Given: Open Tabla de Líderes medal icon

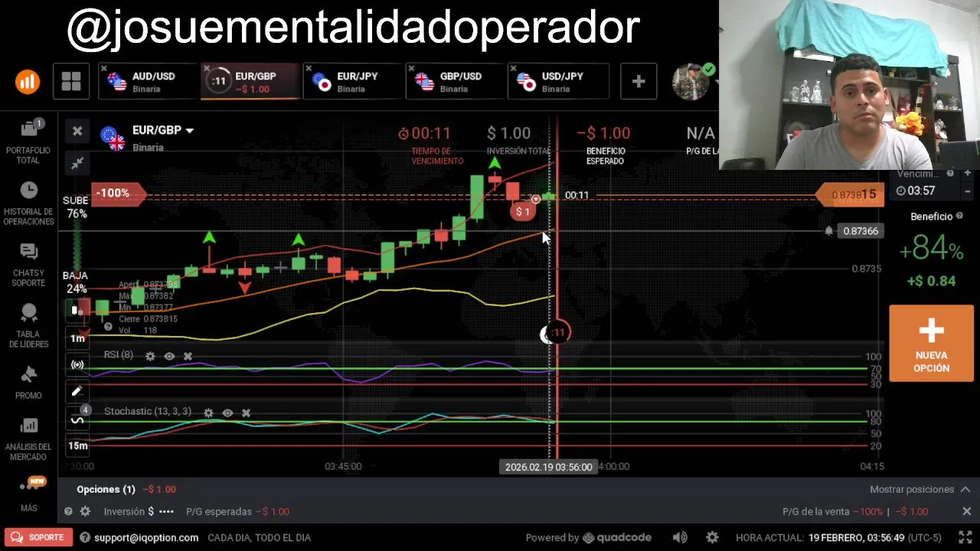Looking at the screenshot, I should coord(28,313).
